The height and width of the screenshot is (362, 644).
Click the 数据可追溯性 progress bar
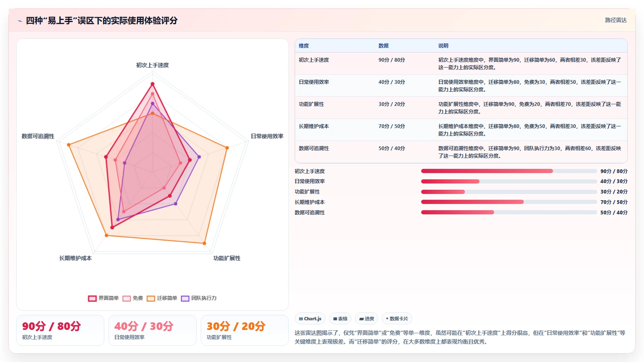click(x=509, y=212)
